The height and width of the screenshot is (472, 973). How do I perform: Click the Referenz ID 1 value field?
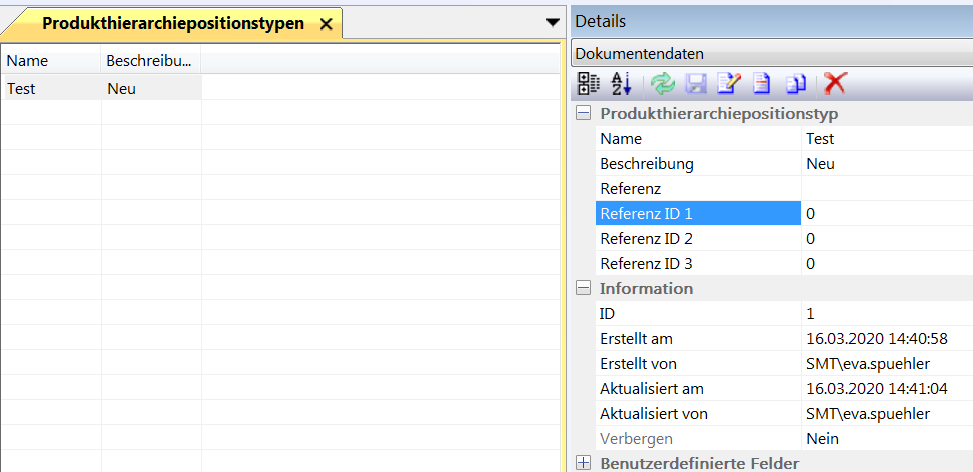pos(885,214)
